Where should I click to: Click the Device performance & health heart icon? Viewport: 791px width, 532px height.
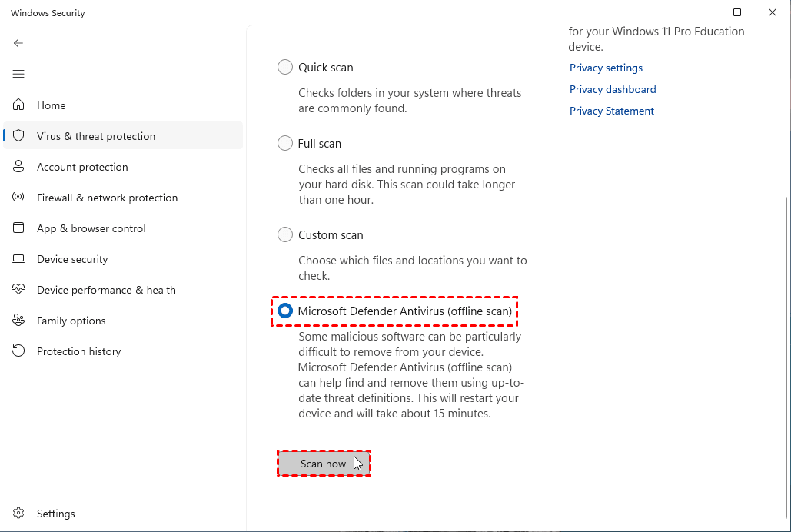[18, 290]
